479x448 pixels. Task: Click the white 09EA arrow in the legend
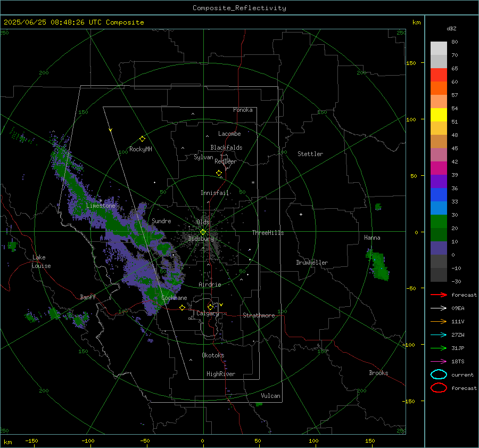tap(439, 308)
